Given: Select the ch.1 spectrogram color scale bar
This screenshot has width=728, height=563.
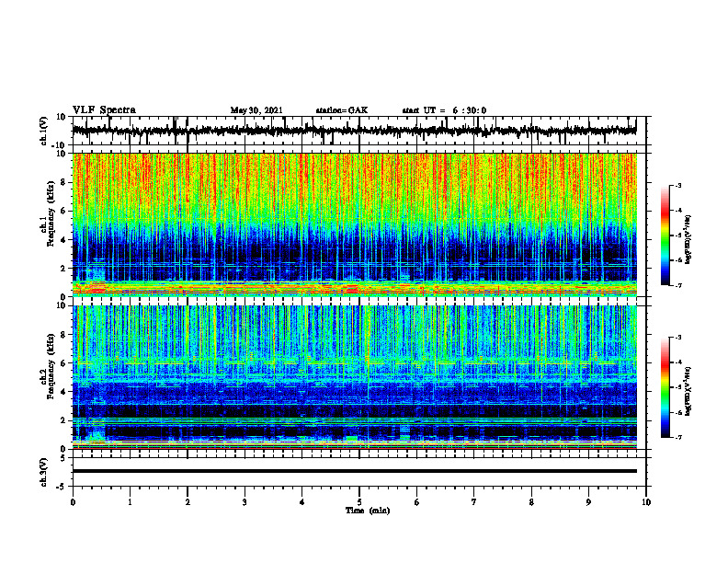Looking at the screenshot, I should pos(665,236).
